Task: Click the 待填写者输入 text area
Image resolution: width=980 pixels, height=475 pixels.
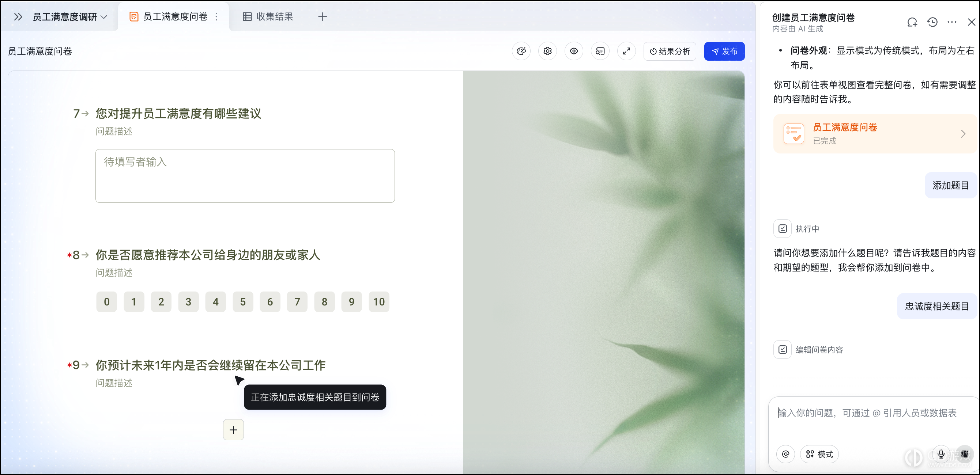Action: [x=245, y=176]
